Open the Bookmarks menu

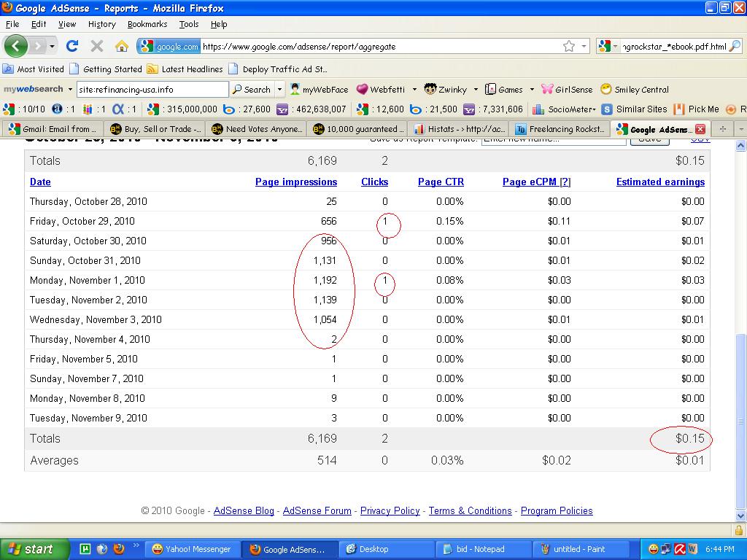pyautogui.click(x=147, y=24)
